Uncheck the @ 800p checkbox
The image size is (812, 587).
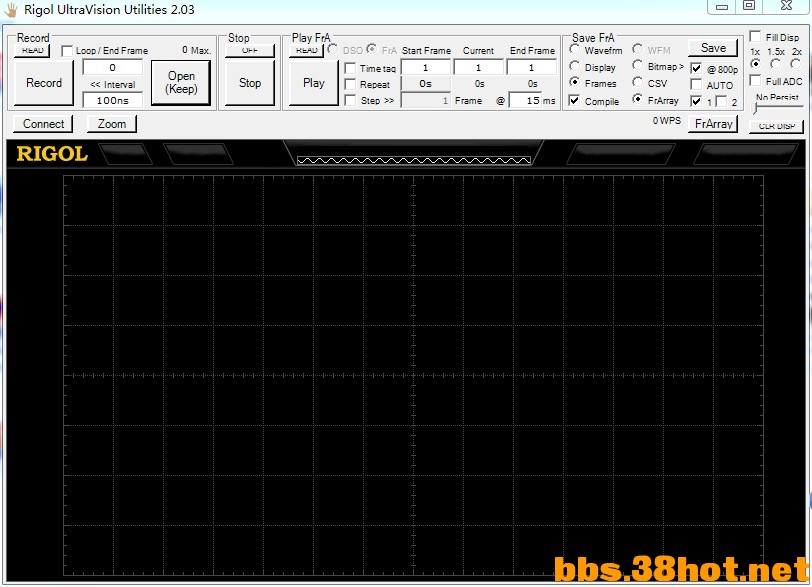[x=697, y=68]
